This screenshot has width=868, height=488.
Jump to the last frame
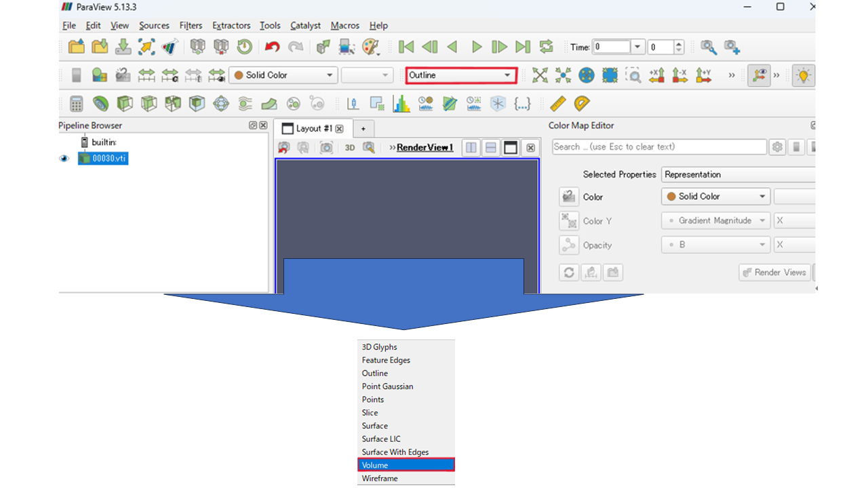point(523,46)
